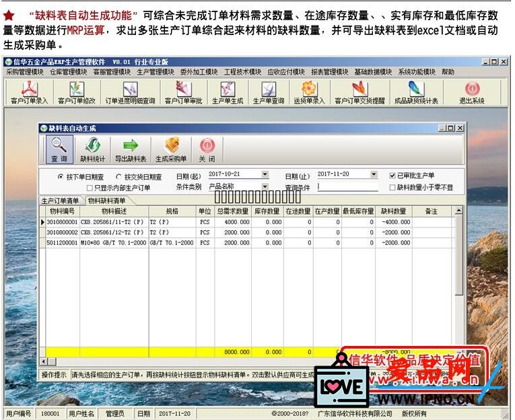Open 系统功能模块 menu
515x420 pixels.
(417, 72)
